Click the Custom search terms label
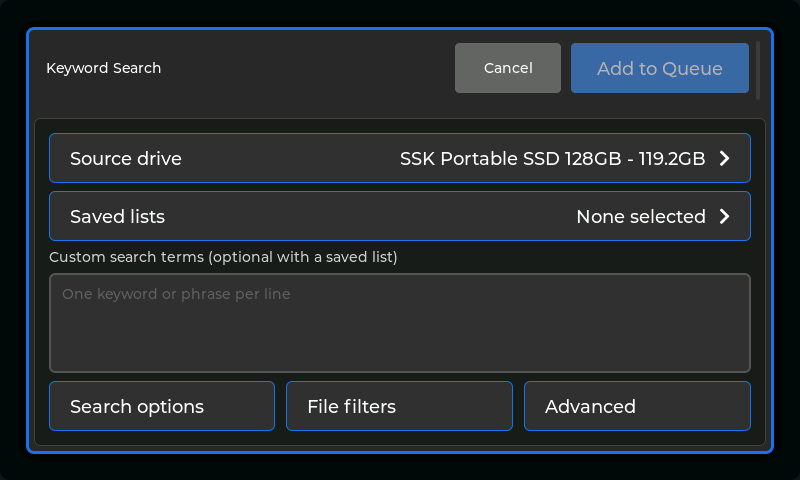This screenshot has width=800, height=480. tap(223, 257)
